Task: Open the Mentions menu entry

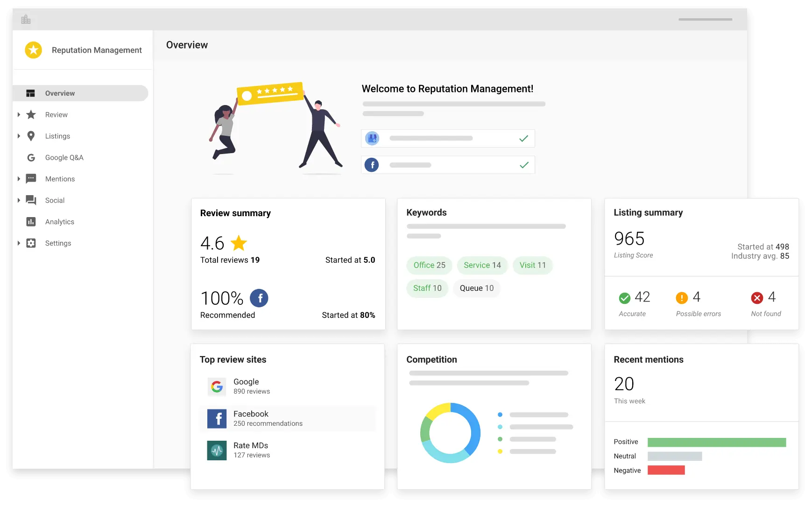Action: [x=60, y=179]
